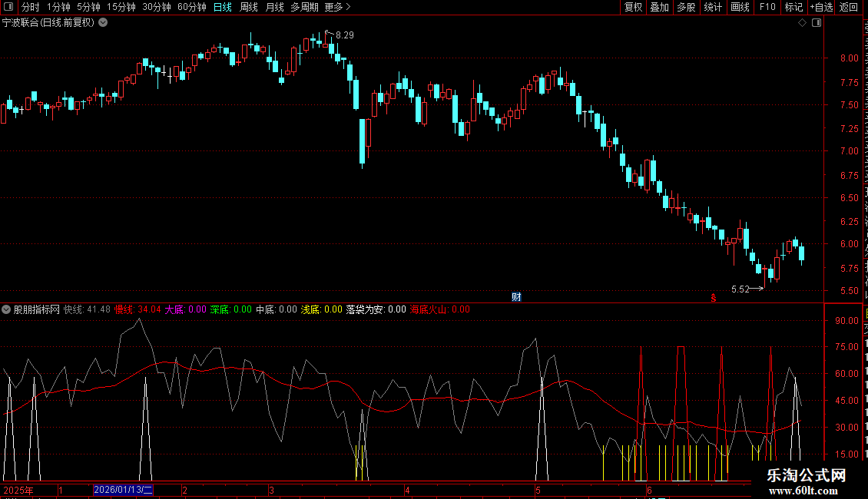Toggle the split panel icon above the main chart

(x=817, y=23)
